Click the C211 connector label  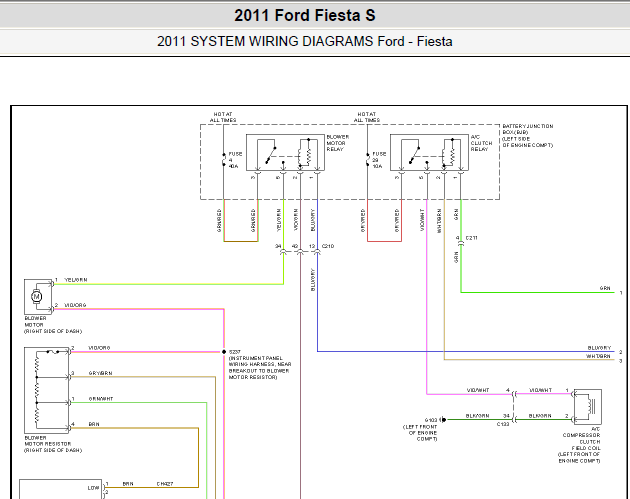point(472,238)
